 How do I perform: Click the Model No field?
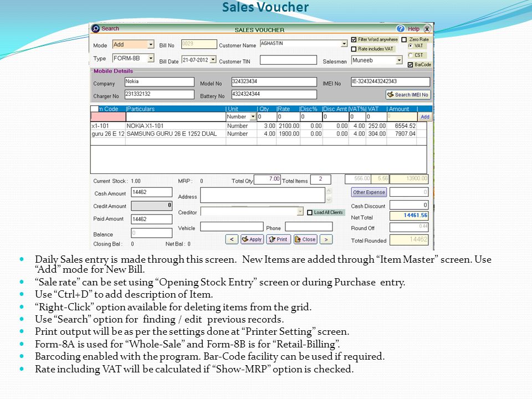tap(274, 82)
